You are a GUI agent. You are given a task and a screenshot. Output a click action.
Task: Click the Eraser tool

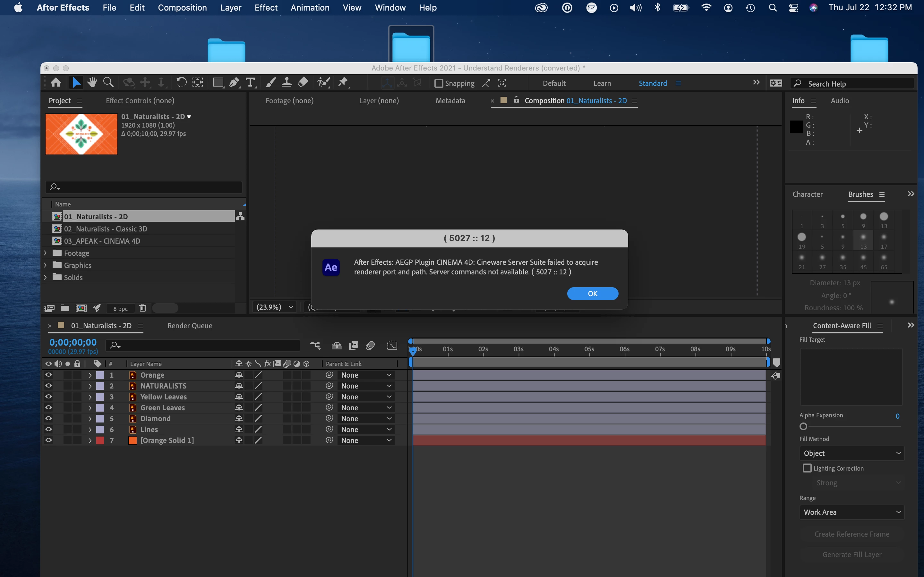click(x=303, y=82)
